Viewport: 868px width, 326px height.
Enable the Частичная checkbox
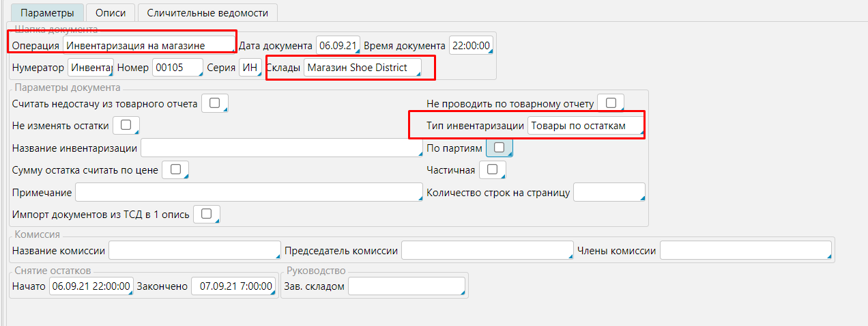(492, 169)
